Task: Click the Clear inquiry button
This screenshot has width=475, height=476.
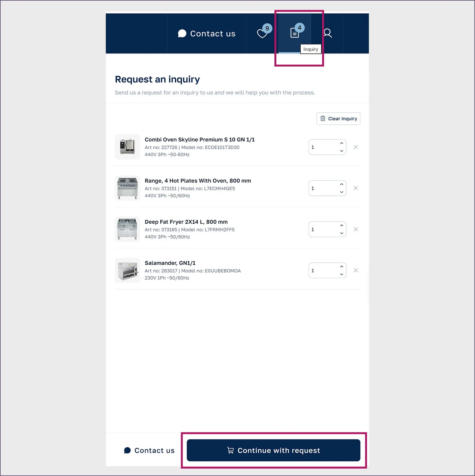Action: point(338,119)
